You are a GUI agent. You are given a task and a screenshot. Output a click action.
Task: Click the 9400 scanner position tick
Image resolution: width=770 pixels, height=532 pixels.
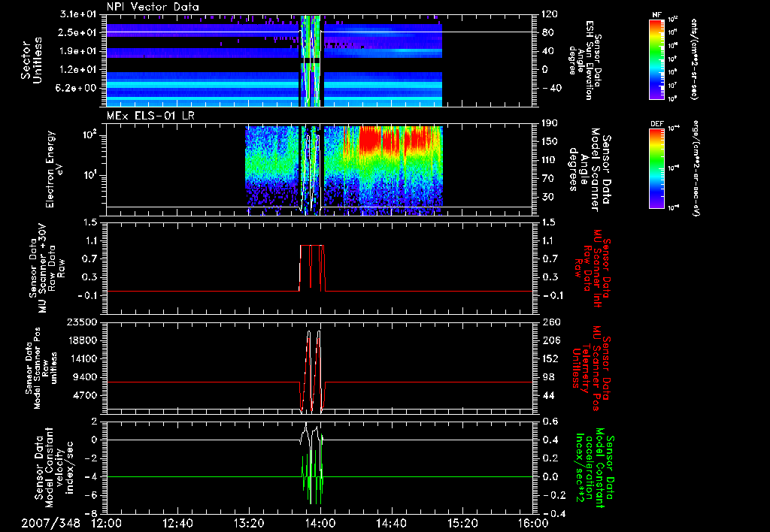(86, 377)
